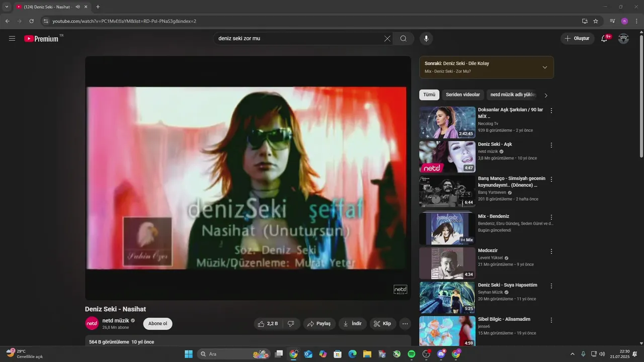Click the browser address bar URL
This screenshot has width=644, height=362.
(124, 21)
